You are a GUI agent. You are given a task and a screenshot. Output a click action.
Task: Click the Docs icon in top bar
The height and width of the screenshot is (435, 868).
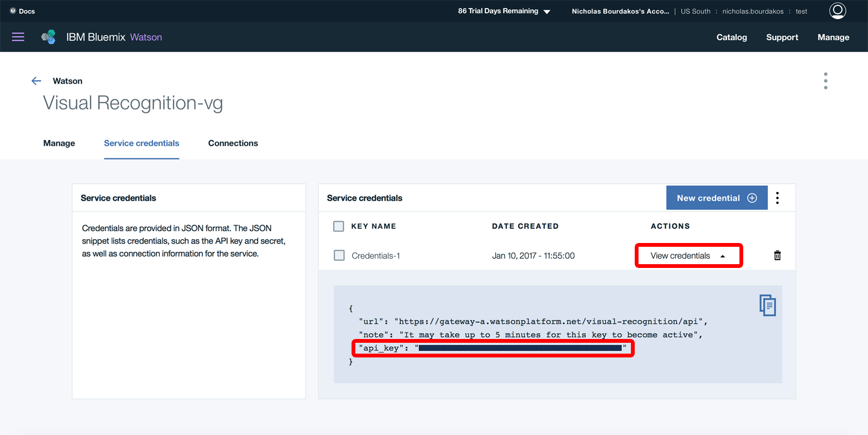(x=13, y=11)
